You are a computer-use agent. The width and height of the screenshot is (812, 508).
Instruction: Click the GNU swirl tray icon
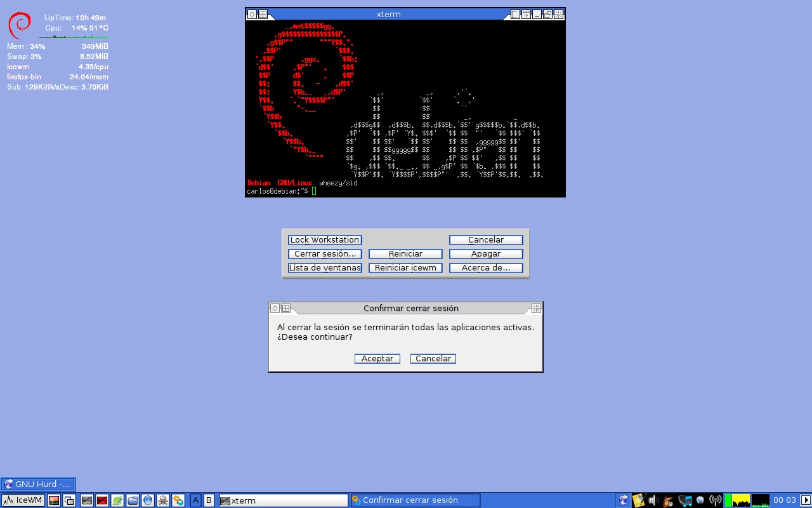pos(624,500)
